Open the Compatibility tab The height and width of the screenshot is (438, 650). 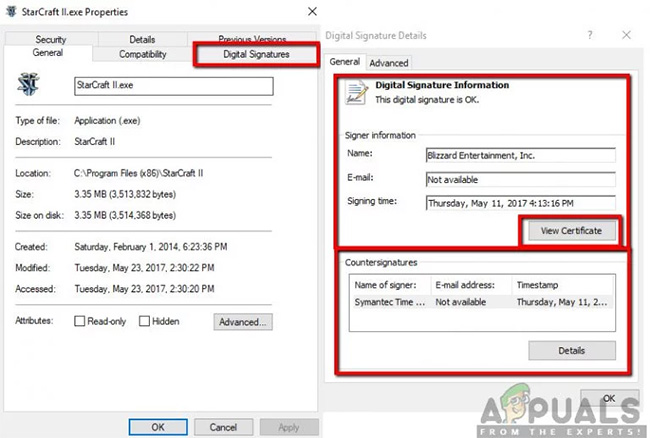tap(143, 54)
